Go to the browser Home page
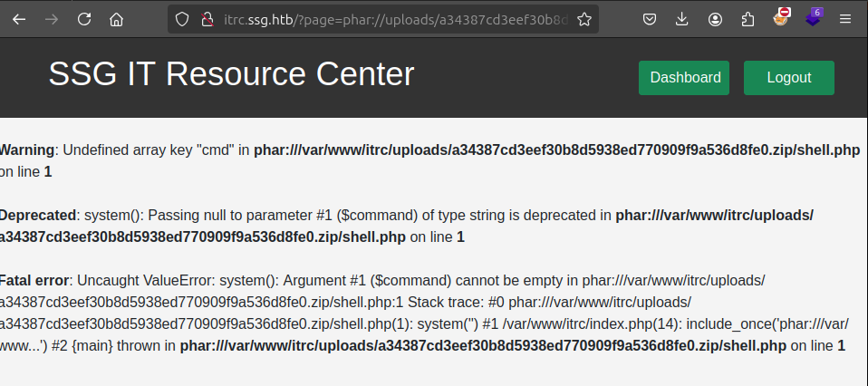 (x=116, y=19)
